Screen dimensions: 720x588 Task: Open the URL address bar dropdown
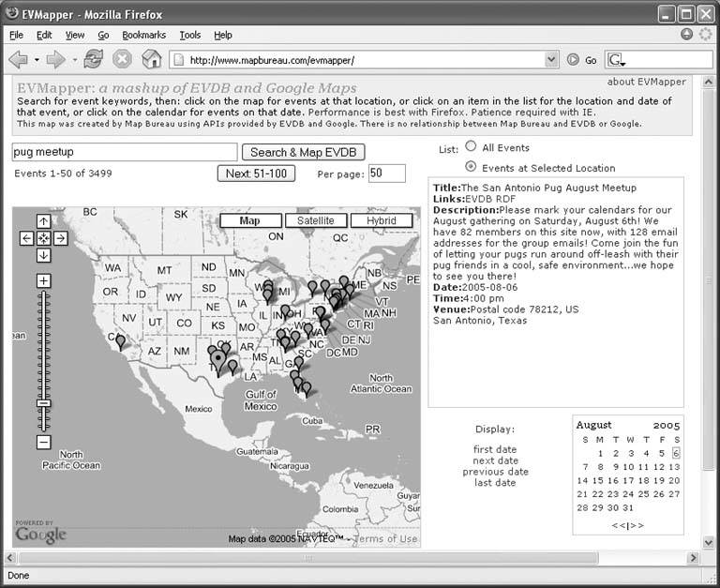point(551,59)
